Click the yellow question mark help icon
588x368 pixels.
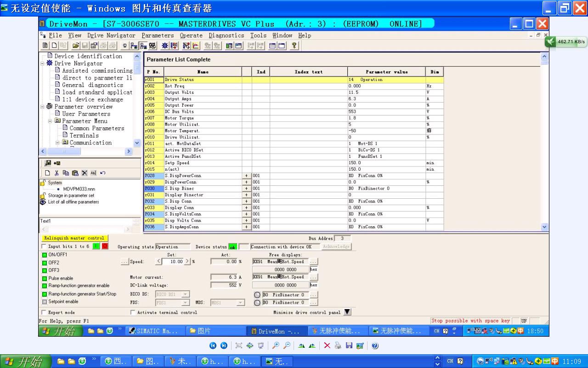(294, 46)
